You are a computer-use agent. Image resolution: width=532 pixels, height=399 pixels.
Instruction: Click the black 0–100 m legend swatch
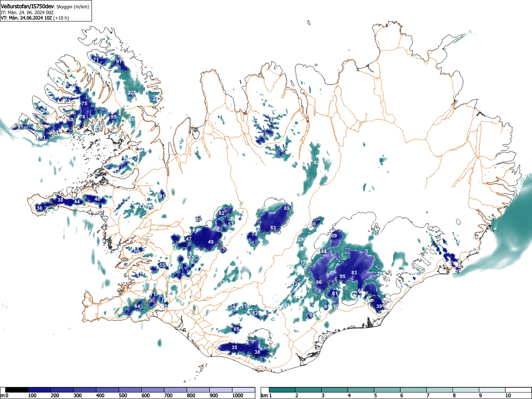click(17, 390)
